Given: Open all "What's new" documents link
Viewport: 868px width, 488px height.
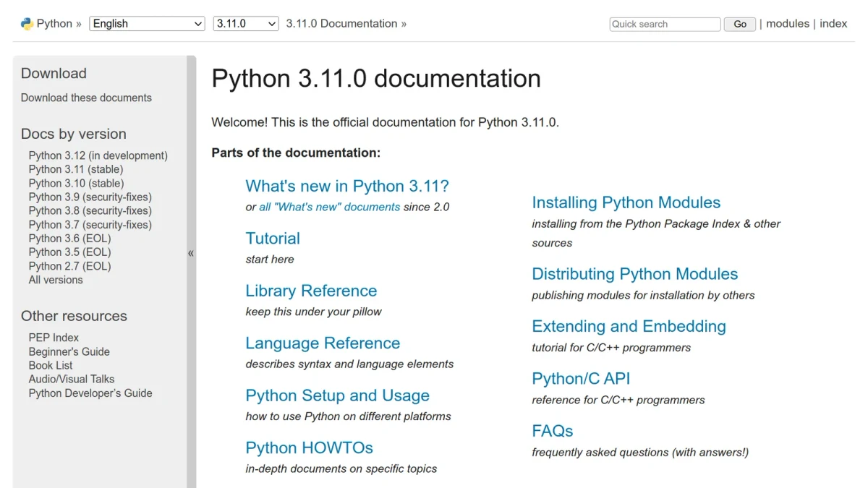Looking at the screenshot, I should pyautogui.click(x=329, y=207).
